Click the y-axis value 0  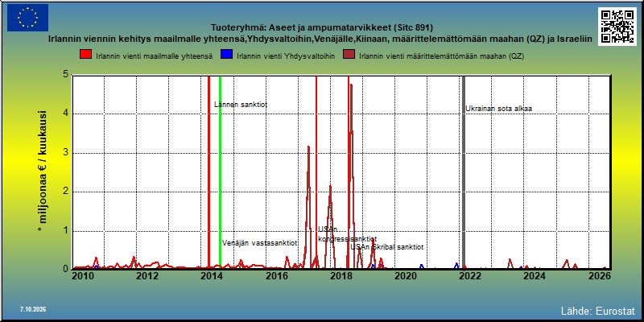(x=66, y=269)
